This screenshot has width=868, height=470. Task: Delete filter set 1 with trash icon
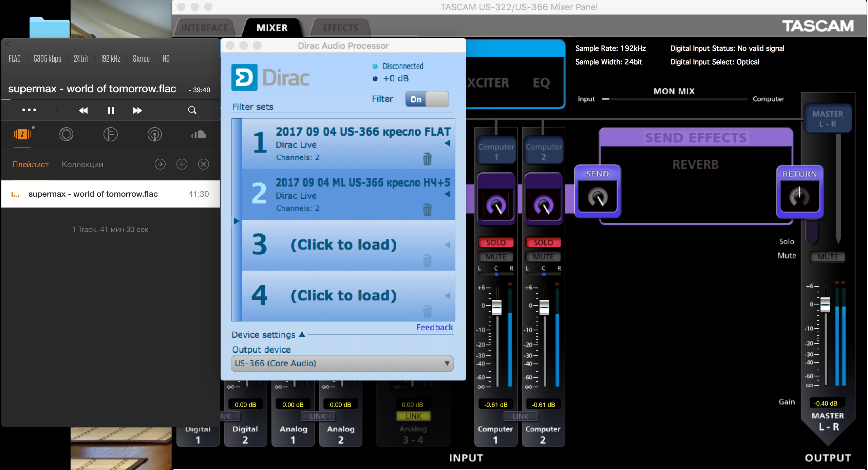(427, 159)
